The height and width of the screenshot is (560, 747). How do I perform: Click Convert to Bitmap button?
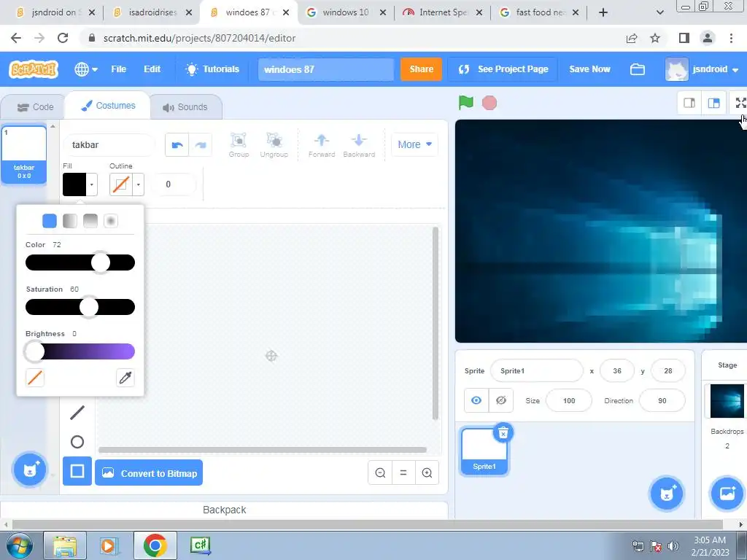pyautogui.click(x=149, y=472)
